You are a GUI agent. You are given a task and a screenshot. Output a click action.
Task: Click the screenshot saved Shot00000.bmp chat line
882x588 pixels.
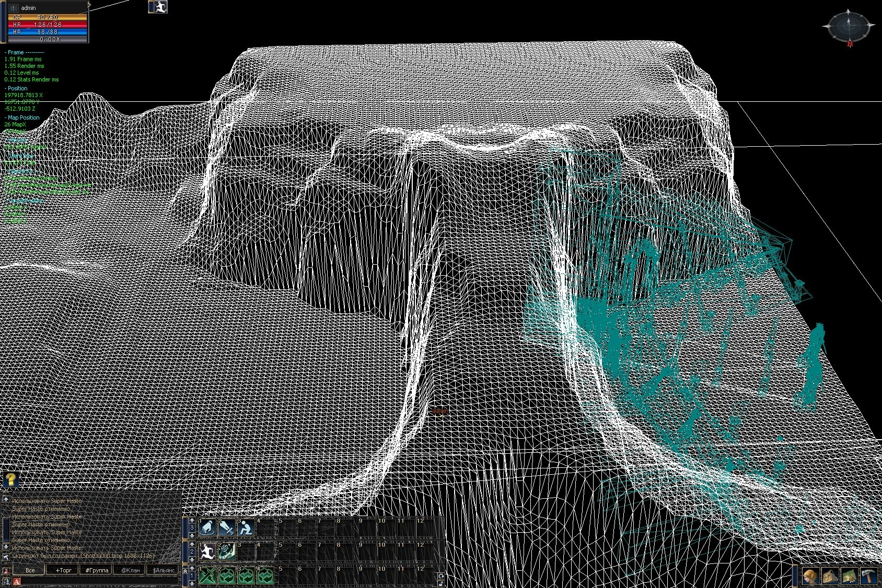click(x=83, y=556)
